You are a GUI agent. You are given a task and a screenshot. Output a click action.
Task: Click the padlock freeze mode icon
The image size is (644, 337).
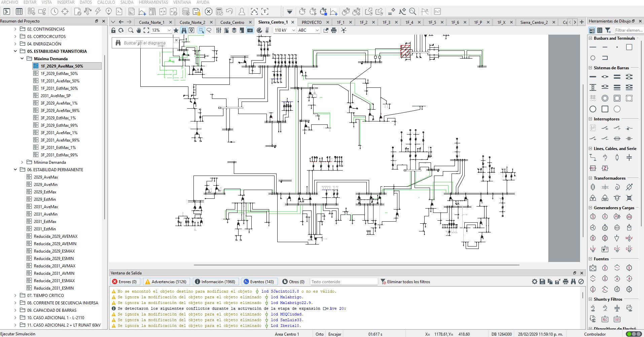(x=113, y=30)
